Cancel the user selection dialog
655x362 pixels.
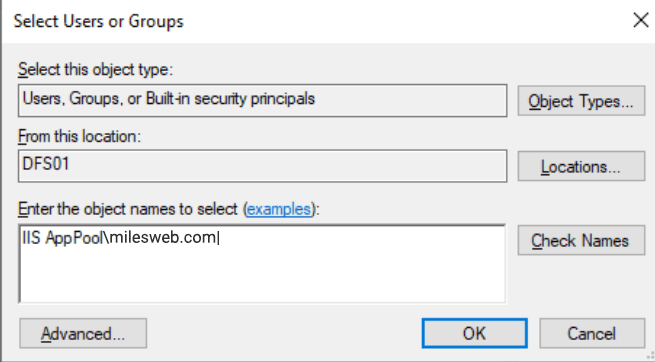[x=592, y=334]
